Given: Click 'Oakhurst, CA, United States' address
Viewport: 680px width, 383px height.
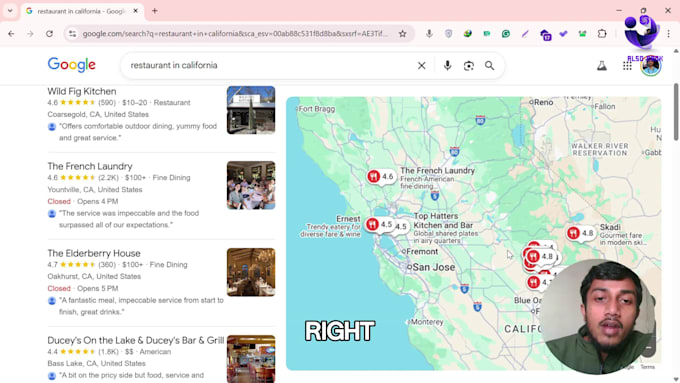Looking at the screenshot, I should (94, 277).
